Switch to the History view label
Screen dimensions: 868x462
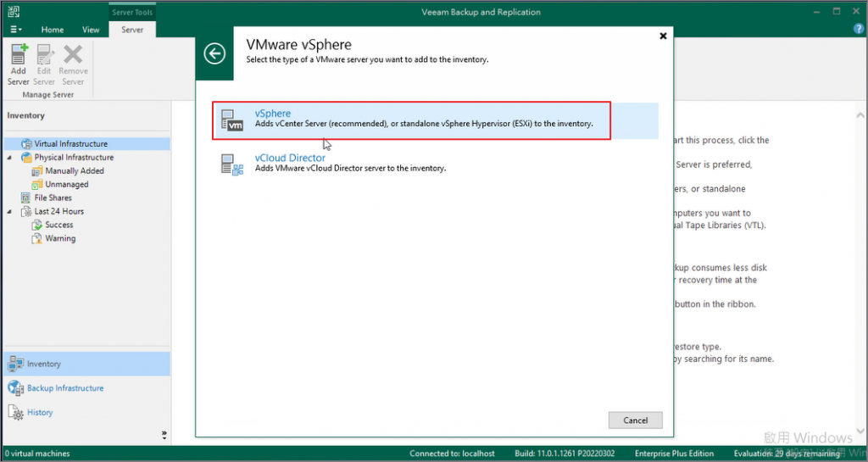40,412
